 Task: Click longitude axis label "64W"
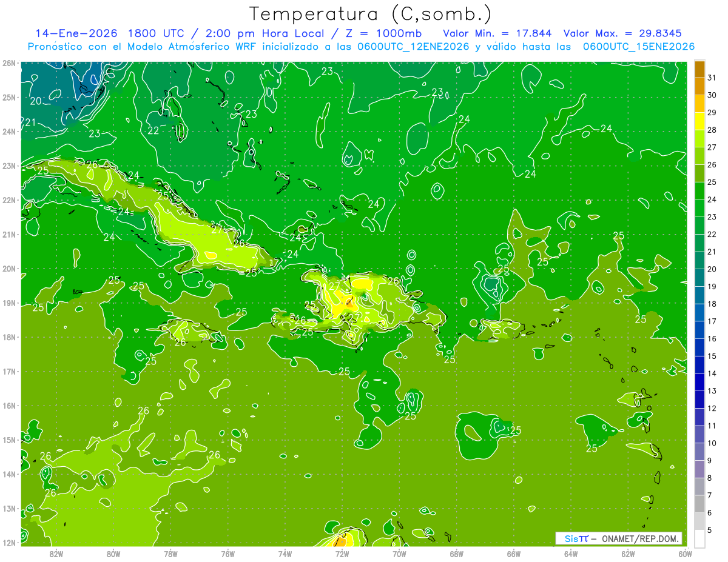tap(571, 554)
